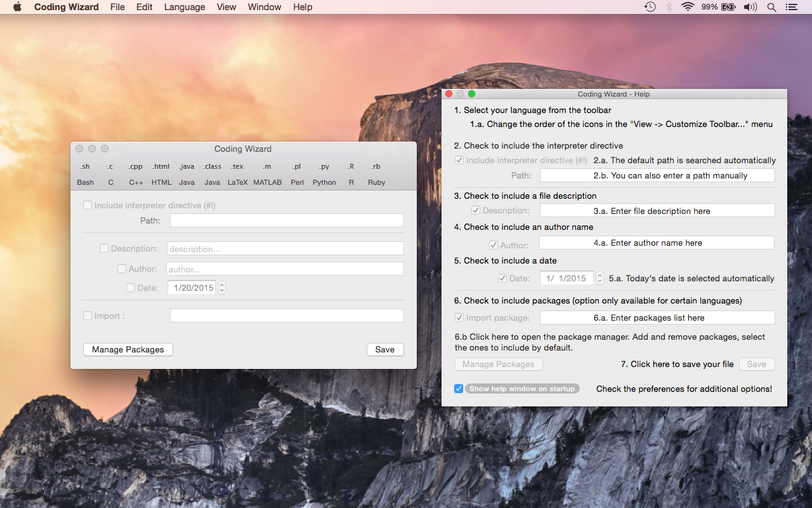The image size is (812, 508).
Task: Click the volume icon in menu bar
Action: click(x=750, y=7)
